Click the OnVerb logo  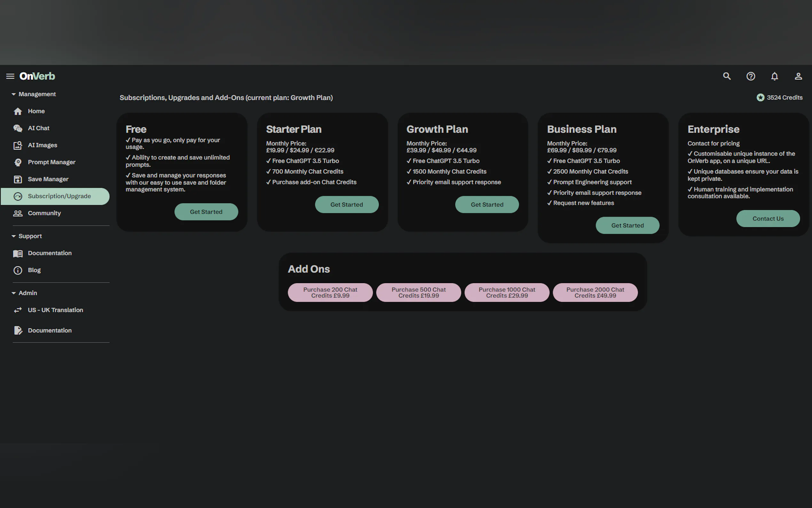(37, 76)
